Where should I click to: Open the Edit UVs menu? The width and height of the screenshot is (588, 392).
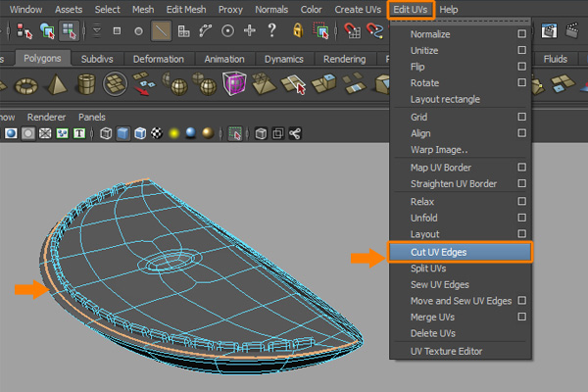(410, 9)
